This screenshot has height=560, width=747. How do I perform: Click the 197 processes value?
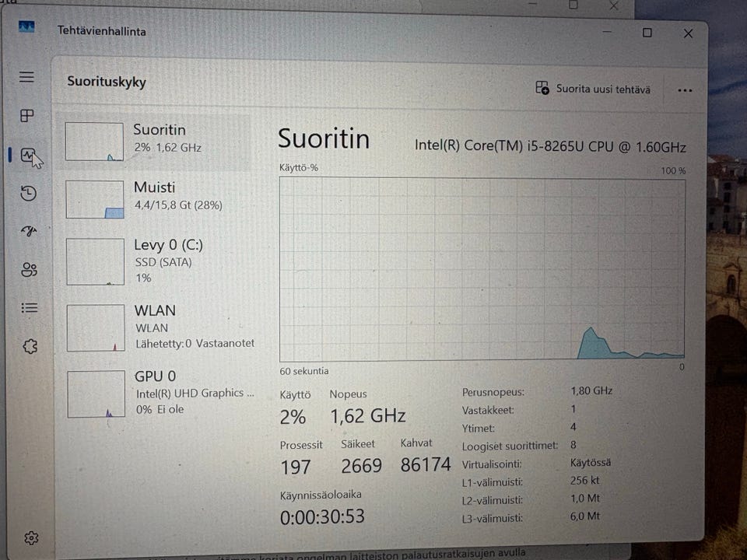pos(296,467)
